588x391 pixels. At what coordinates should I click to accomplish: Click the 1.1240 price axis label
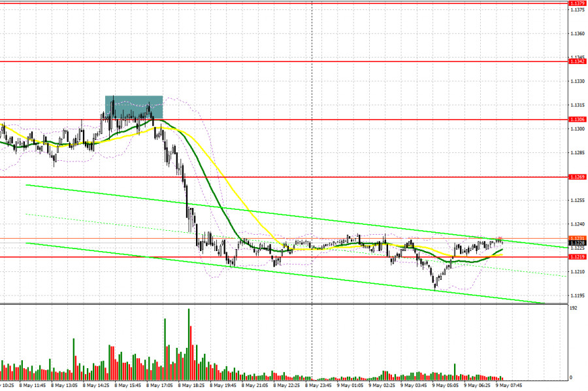(577, 224)
